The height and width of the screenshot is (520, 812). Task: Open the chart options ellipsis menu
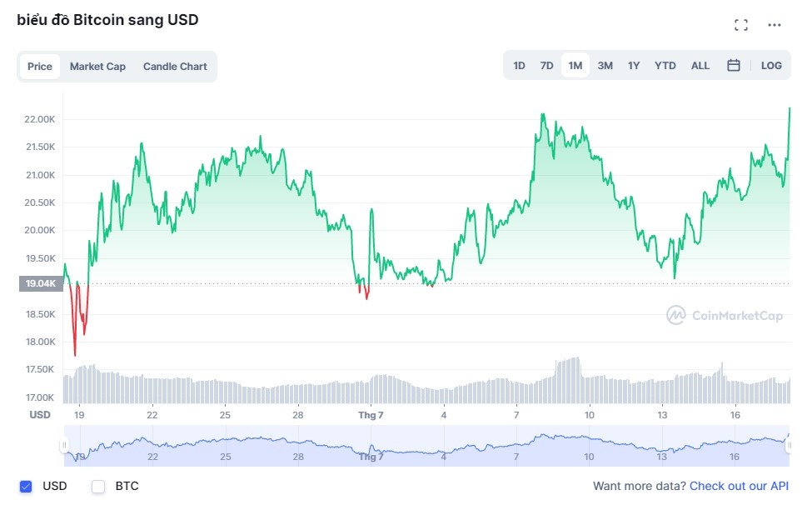point(775,24)
